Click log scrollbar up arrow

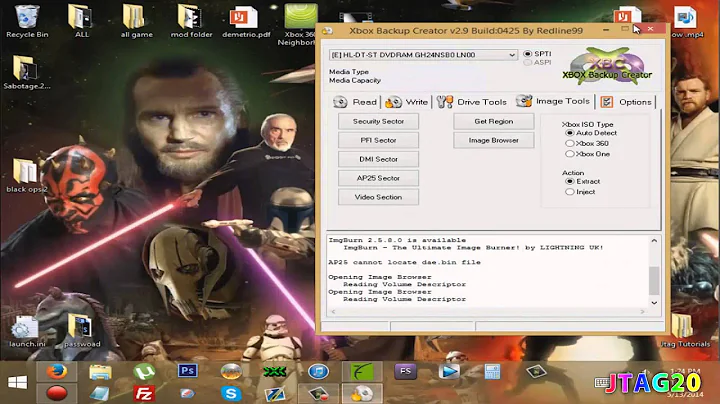coord(654,241)
